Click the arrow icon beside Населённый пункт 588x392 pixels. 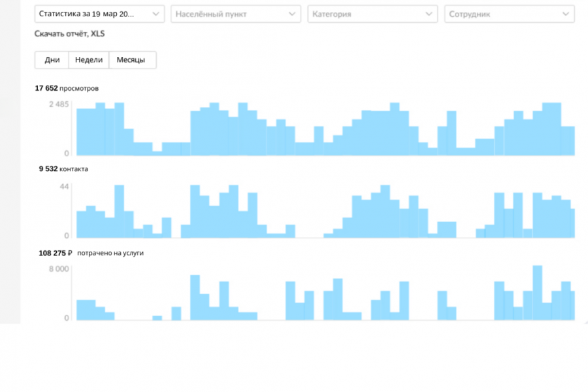tap(293, 14)
